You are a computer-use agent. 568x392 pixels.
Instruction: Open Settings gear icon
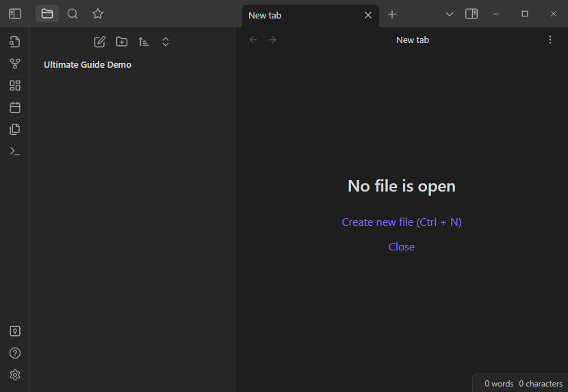pyautogui.click(x=15, y=375)
